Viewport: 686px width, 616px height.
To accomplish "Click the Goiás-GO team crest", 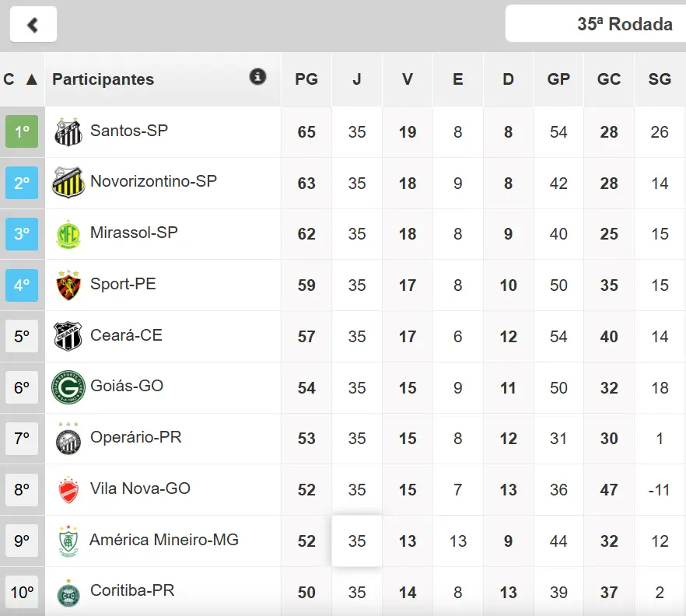I will 68,387.
